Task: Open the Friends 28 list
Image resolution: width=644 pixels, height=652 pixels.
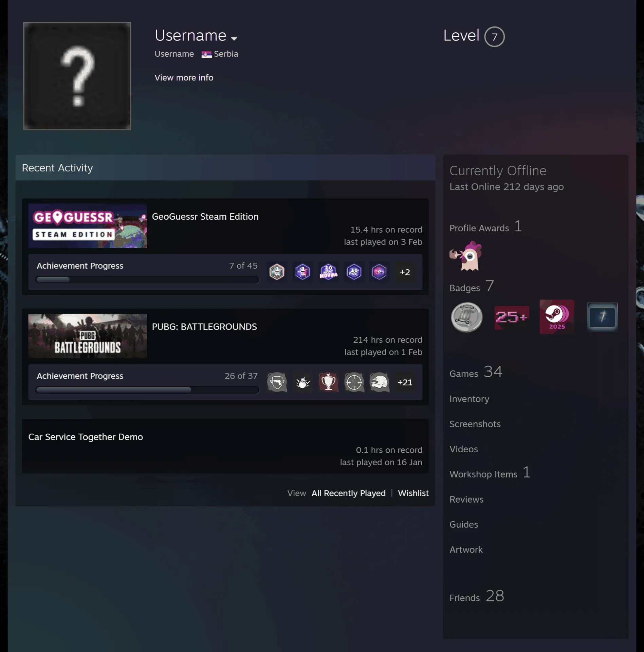Action: [x=477, y=597]
